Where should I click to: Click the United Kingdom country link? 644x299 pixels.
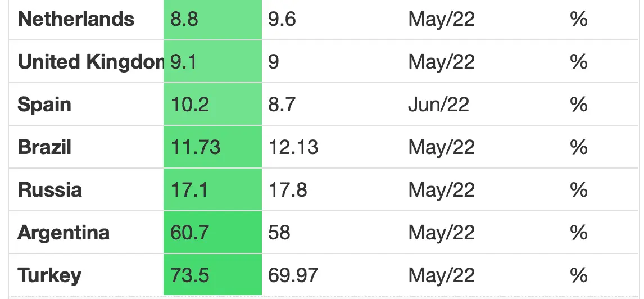point(90,62)
